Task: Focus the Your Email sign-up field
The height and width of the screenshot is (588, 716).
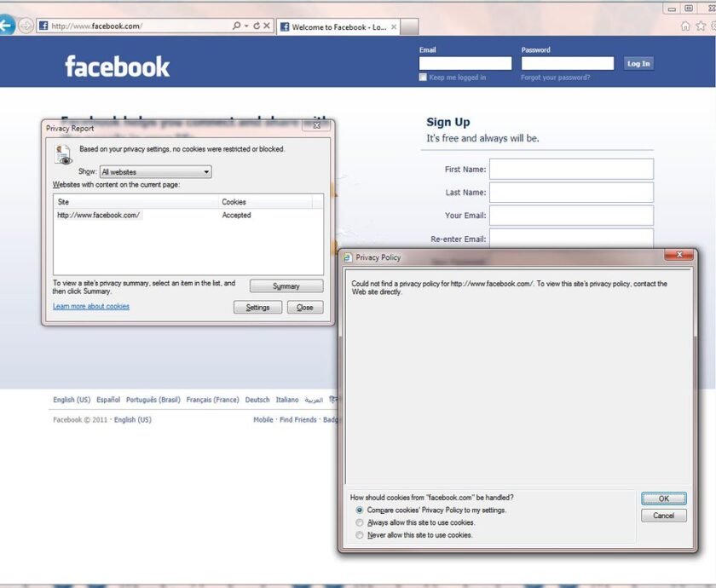Action: [x=571, y=216]
